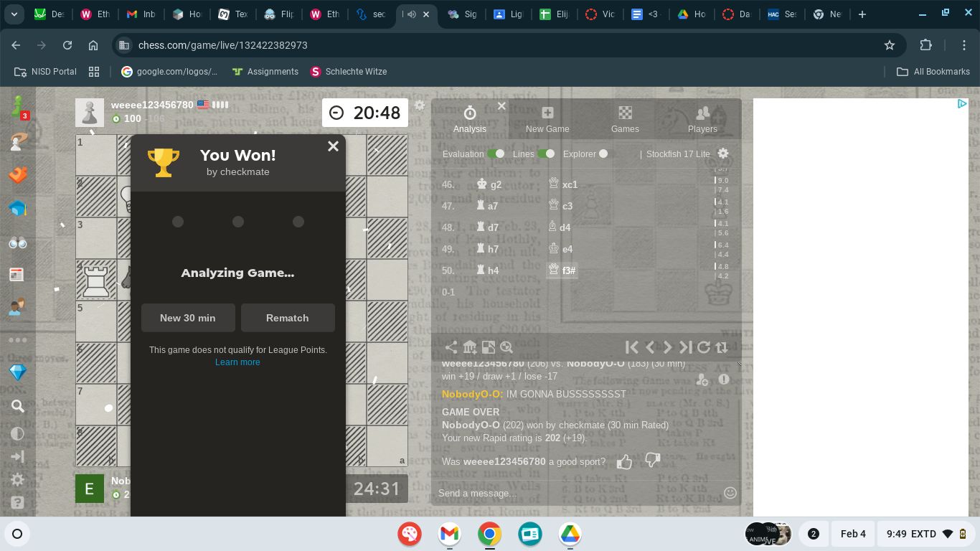Open Gmail from the shelf
Image resolution: width=980 pixels, height=551 pixels.
(450, 534)
